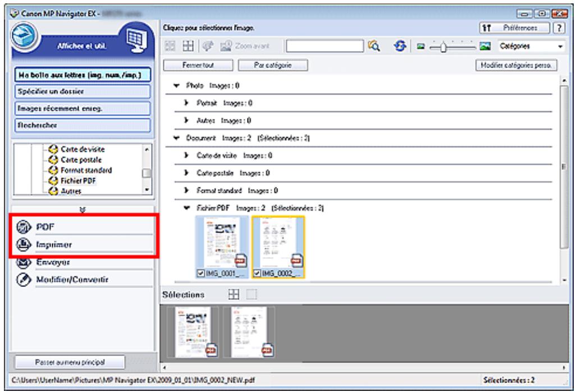Expand Carte postale category row
Viewport: 576px width, 392px height.
tap(186, 172)
